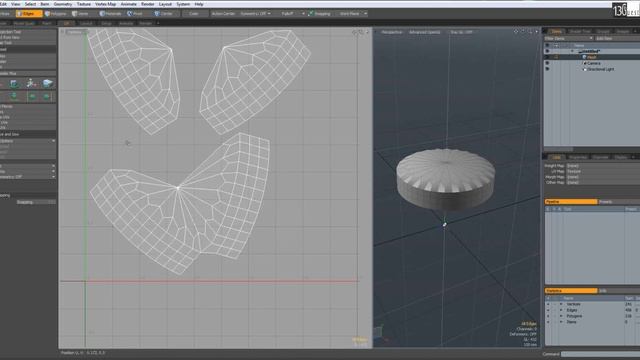Toggle Snapping in the toolbar

pos(319,13)
